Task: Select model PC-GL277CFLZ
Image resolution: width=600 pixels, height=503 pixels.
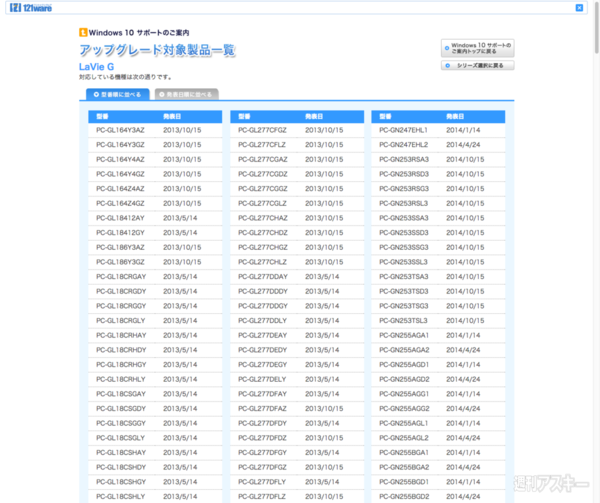Action: (x=262, y=145)
